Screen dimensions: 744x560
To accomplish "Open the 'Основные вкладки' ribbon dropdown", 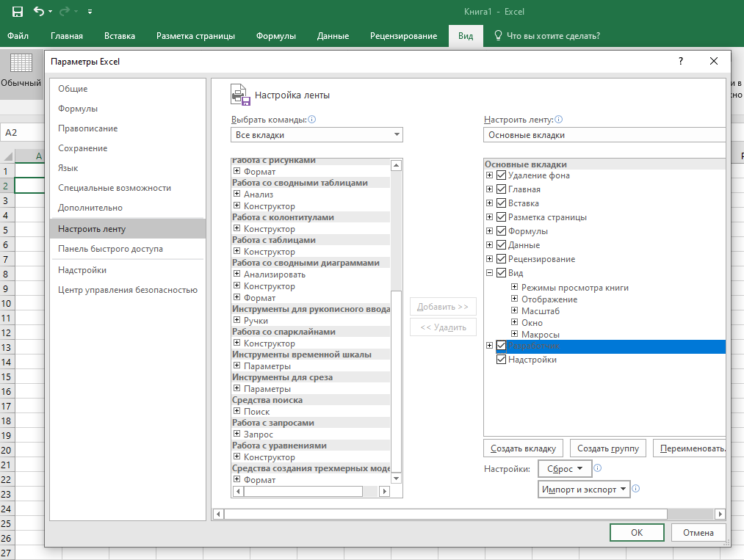I will 604,134.
